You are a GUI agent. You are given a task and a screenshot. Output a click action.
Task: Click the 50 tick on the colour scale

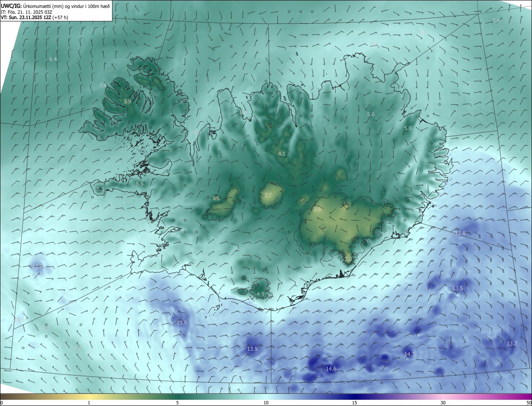click(x=529, y=403)
